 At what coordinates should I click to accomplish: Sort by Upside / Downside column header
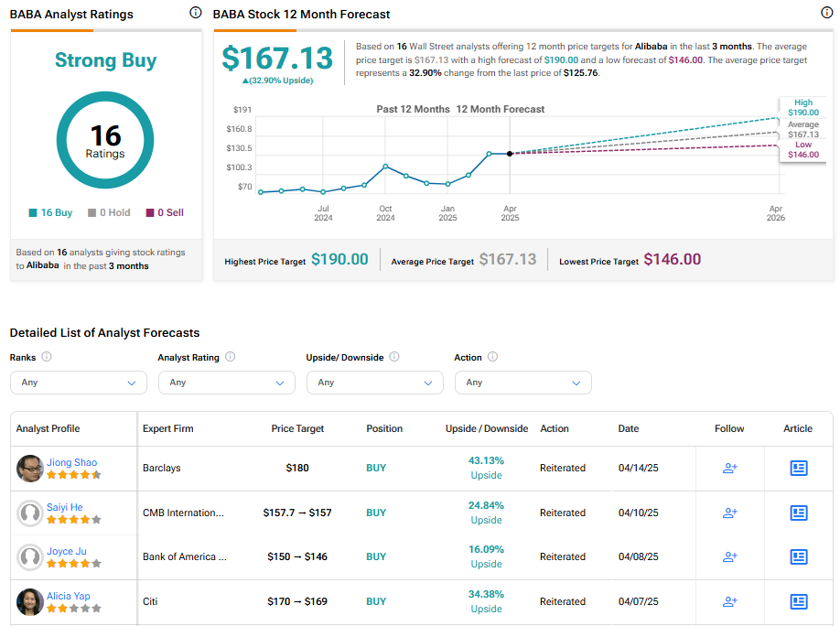click(487, 428)
